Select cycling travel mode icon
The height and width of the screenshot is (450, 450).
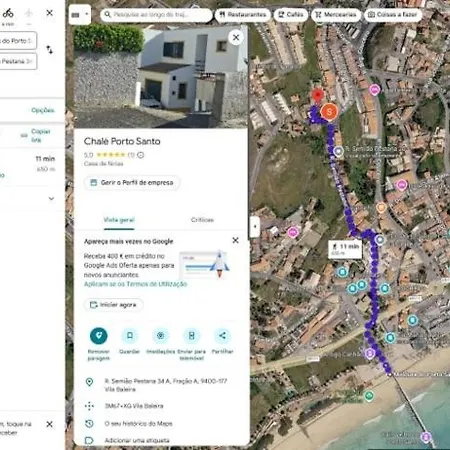click(x=8, y=13)
